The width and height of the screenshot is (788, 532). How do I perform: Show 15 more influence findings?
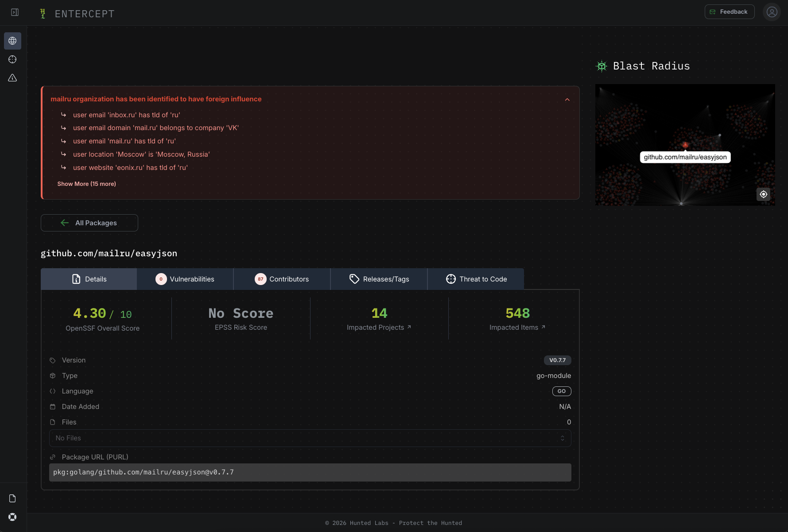click(x=87, y=184)
